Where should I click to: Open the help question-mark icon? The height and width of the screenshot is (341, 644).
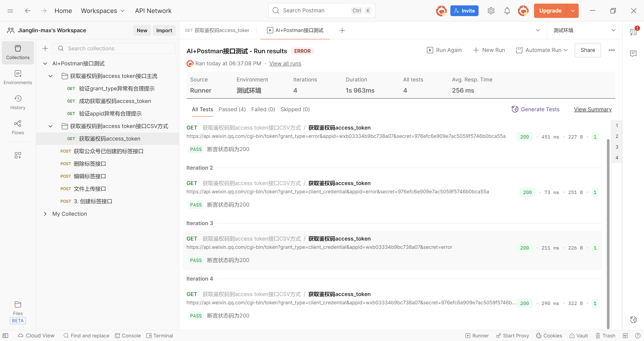[x=638, y=335]
